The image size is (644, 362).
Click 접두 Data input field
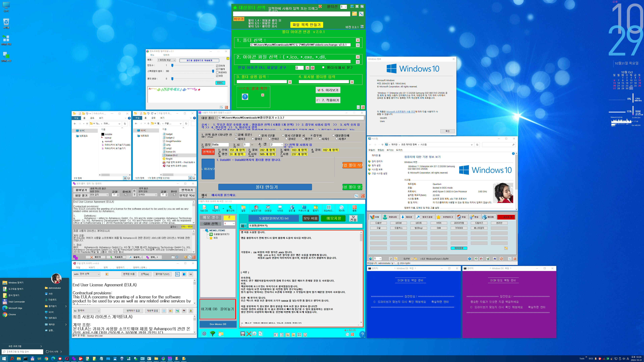pos(220,145)
